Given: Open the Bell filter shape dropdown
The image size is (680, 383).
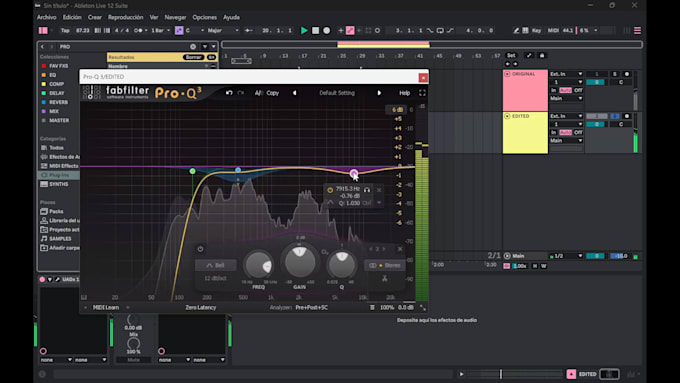Looking at the screenshot, I should point(216,265).
